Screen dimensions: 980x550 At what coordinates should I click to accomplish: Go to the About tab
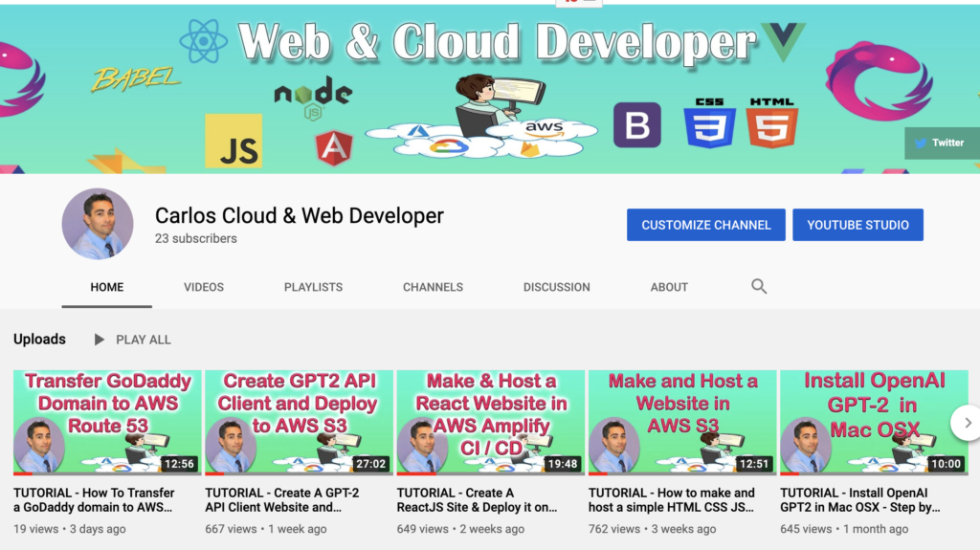click(669, 287)
